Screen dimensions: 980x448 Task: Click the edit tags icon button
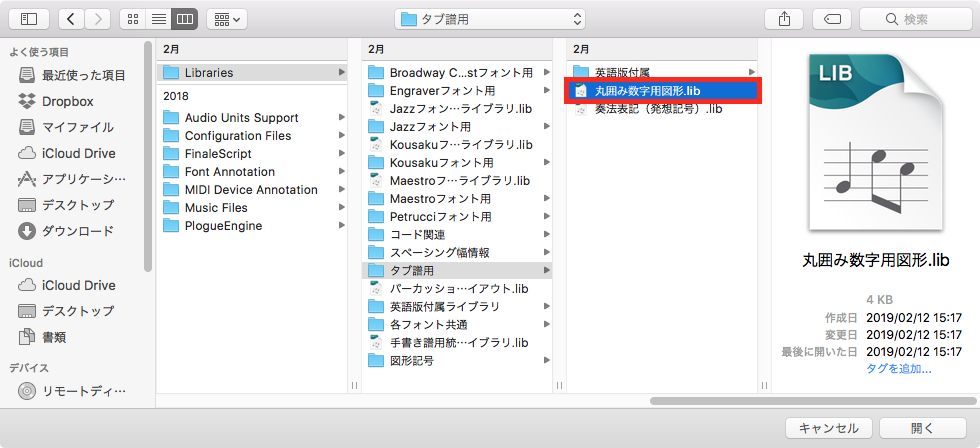pyautogui.click(x=831, y=18)
